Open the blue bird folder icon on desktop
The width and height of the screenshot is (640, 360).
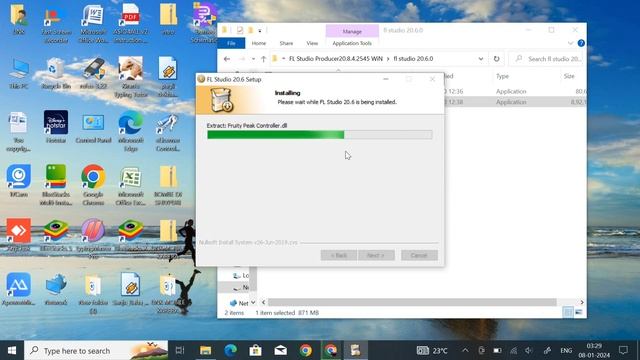[56, 289]
